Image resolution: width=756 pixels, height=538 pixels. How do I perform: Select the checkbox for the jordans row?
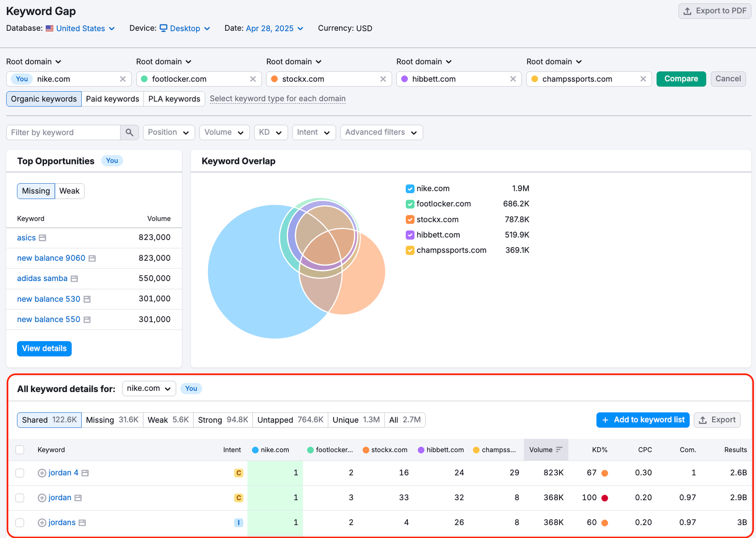pos(19,522)
